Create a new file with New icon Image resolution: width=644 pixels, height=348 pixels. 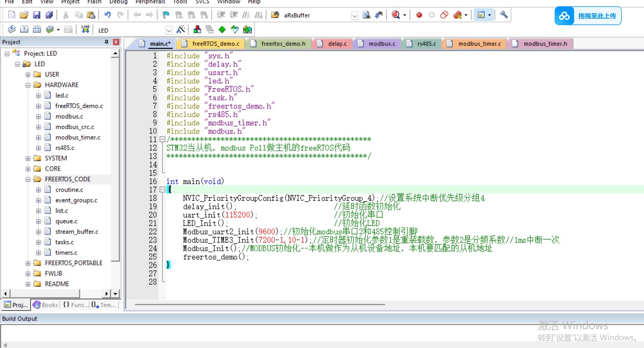pyautogui.click(x=12, y=15)
